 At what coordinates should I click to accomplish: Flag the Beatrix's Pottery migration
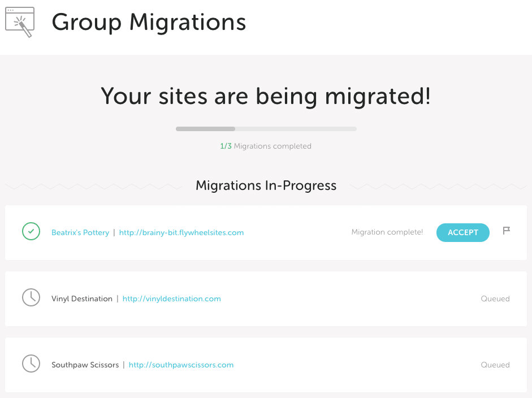(507, 231)
